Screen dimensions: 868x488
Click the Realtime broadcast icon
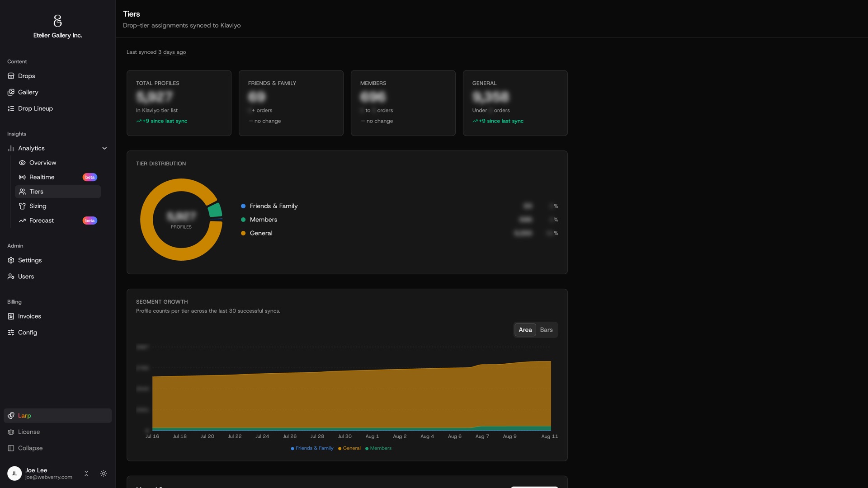coord(22,177)
